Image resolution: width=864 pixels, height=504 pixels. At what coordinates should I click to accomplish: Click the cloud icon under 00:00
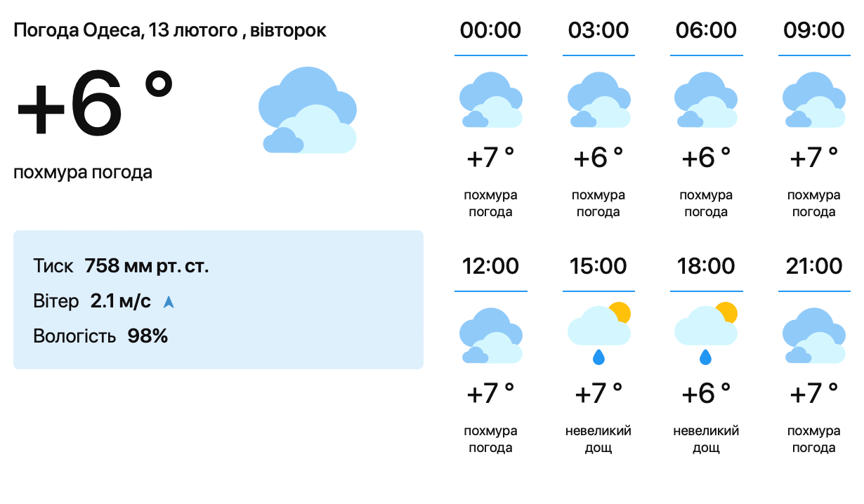coord(491,100)
